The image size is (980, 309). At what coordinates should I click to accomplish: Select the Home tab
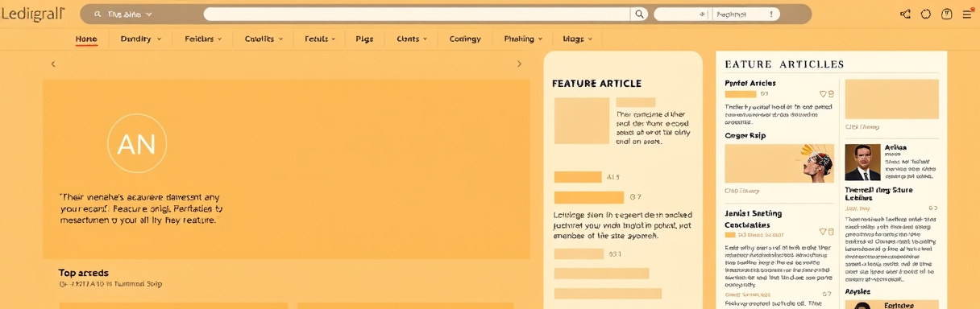[x=86, y=39]
